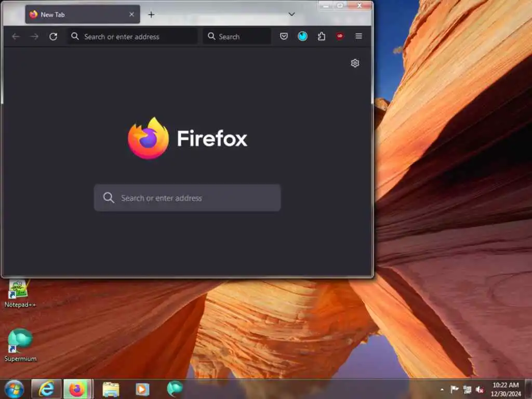
Task: Maximize the Firefox window
Action: point(340,5)
